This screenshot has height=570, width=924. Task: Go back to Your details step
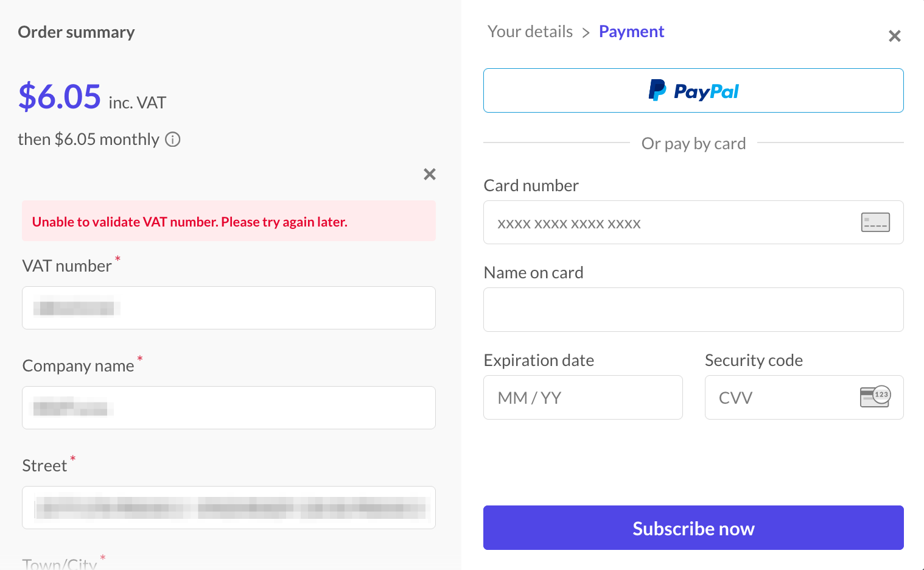pos(530,31)
